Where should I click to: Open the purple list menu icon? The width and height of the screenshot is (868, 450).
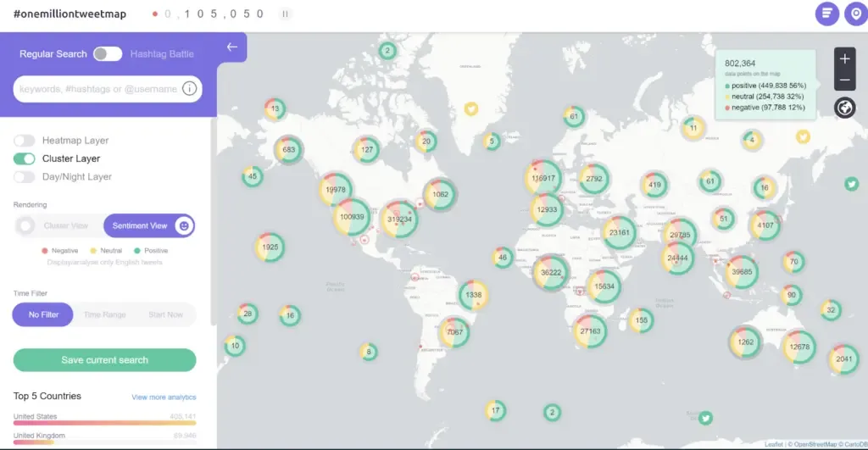click(827, 14)
